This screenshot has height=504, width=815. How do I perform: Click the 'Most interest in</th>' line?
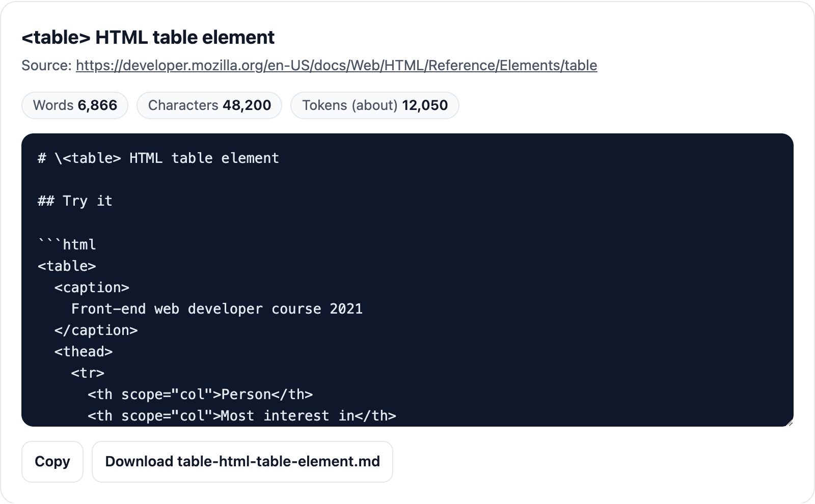(242, 416)
